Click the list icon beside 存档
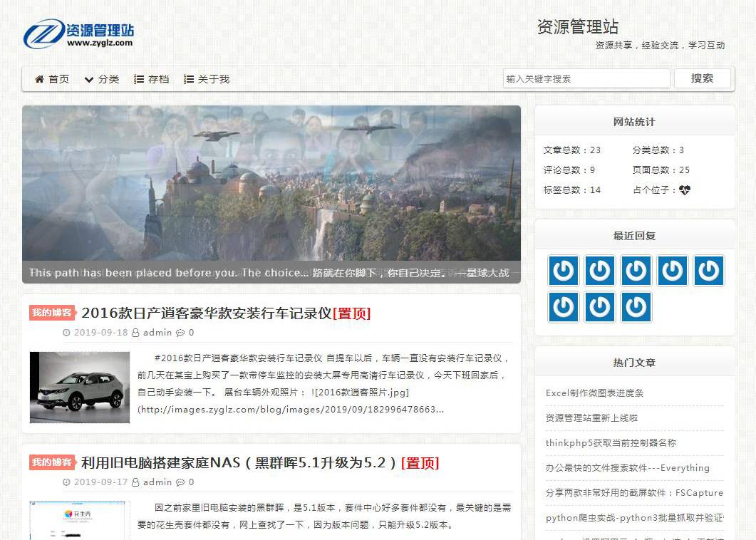 click(139, 79)
